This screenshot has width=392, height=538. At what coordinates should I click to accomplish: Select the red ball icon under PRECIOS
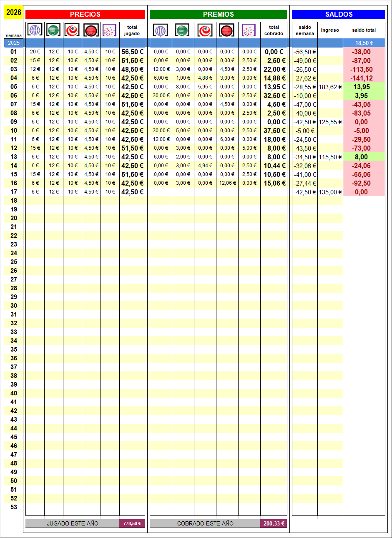pos(91,30)
